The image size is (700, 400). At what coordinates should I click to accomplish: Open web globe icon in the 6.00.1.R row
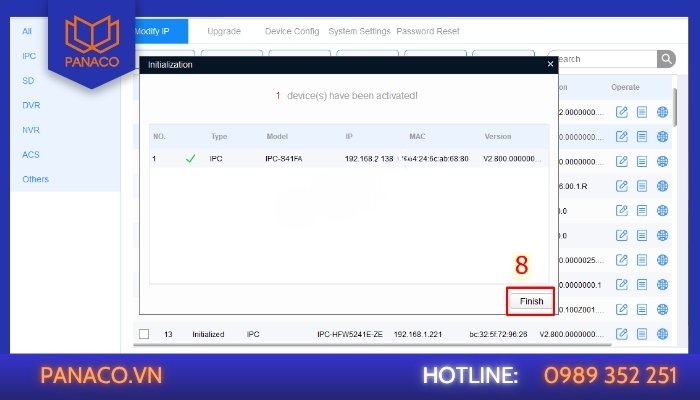pos(662,185)
